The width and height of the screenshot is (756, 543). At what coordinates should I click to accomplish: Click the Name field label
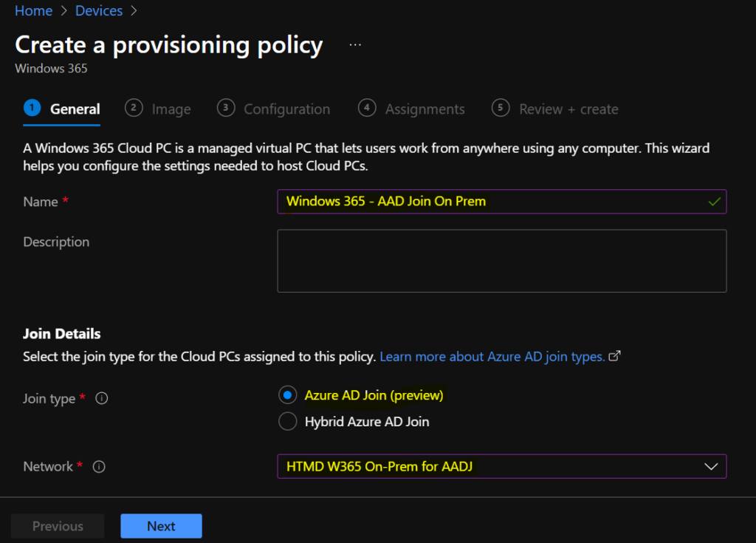click(41, 202)
